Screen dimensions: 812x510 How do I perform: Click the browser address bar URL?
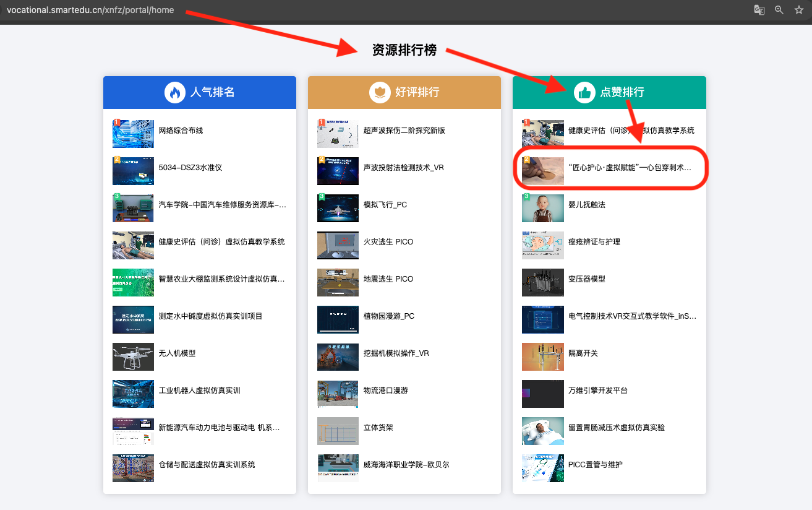click(x=90, y=10)
